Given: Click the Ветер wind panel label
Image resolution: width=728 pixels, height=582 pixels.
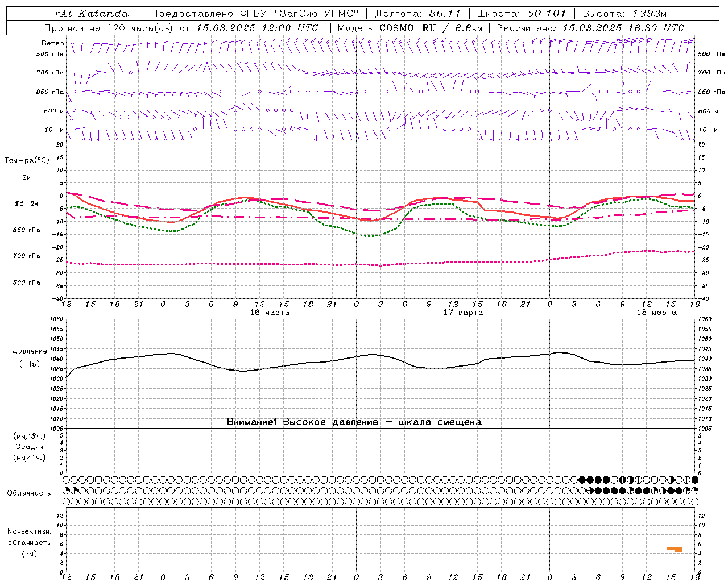Looking at the screenshot, I should [x=52, y=43].
